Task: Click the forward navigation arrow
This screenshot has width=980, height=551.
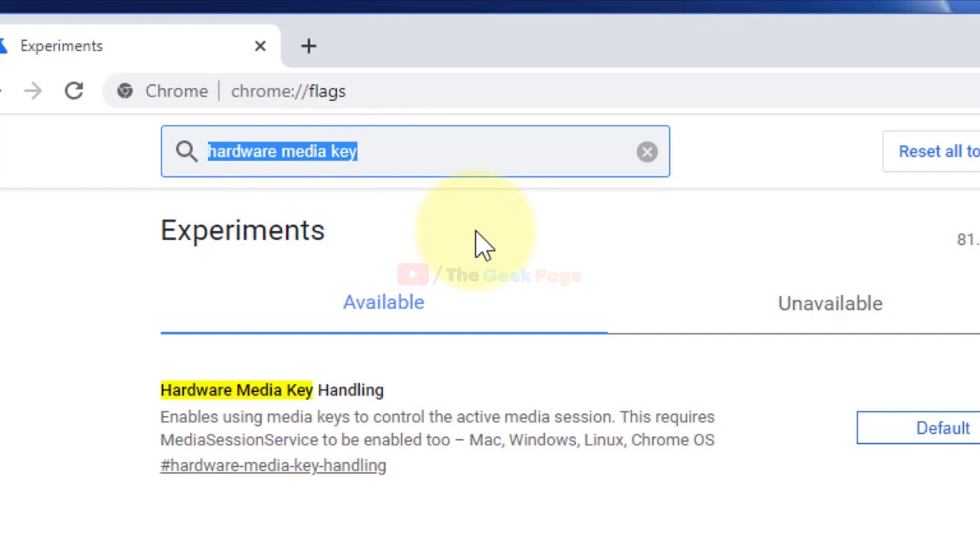Action: pyautogui.click(x=33, y=91)
